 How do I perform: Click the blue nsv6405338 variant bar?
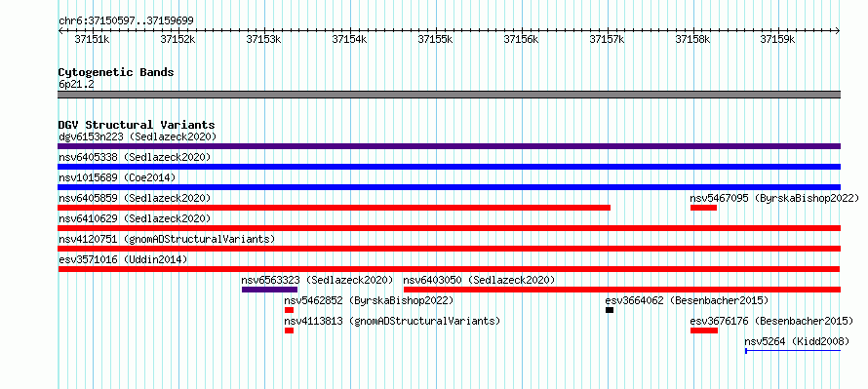pos(449,167)
